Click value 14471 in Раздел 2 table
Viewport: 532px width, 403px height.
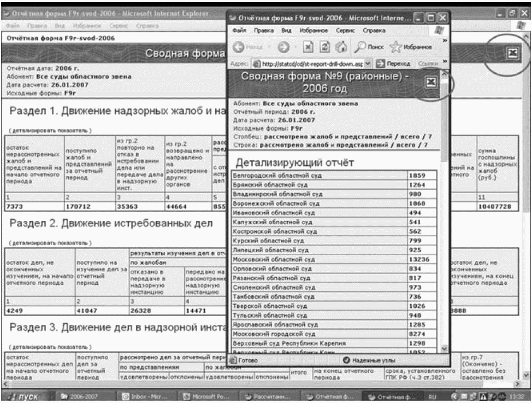(196, 311)
